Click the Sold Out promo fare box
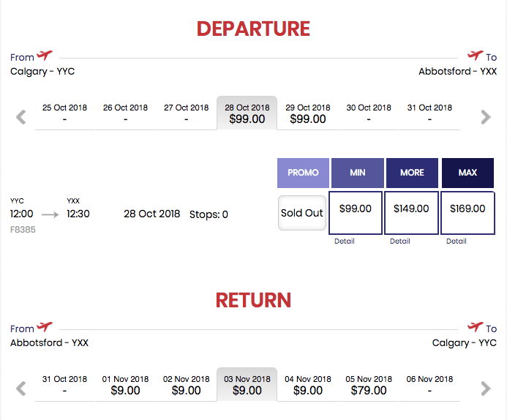The height and width of the screenshot is (420, 507). (302, 213)
